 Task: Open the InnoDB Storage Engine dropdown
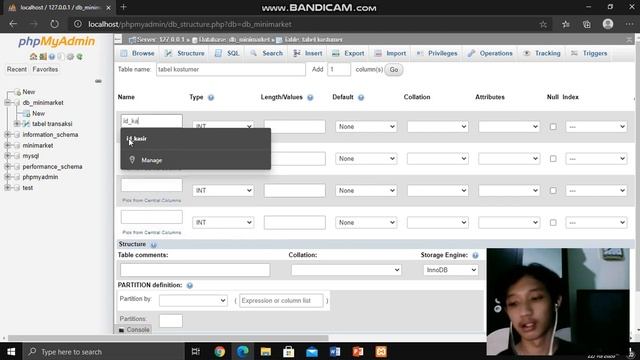point(451,270)
